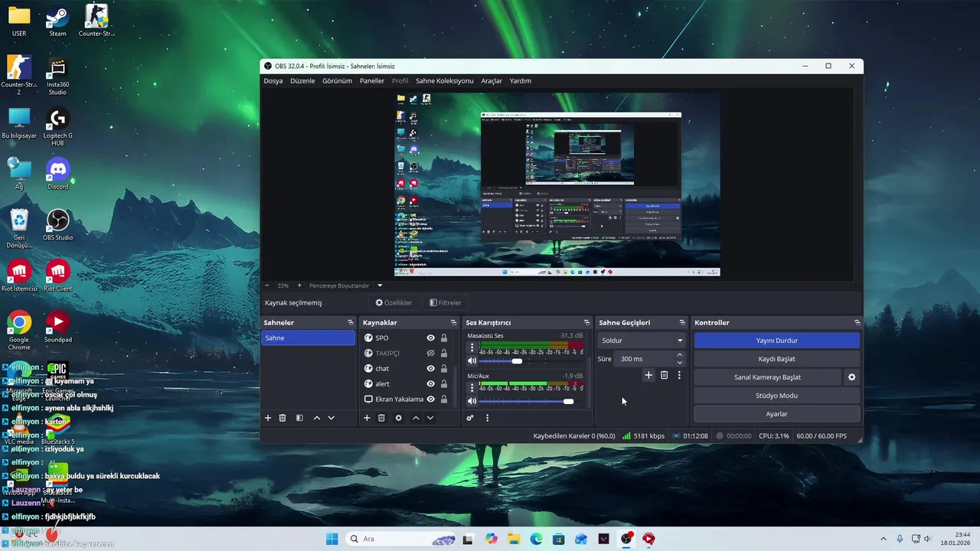The height and width of the screenshot is (551, 980).
Task: Click Sanal Kamerayı Başlat button
Action: (x=767, y=377)
